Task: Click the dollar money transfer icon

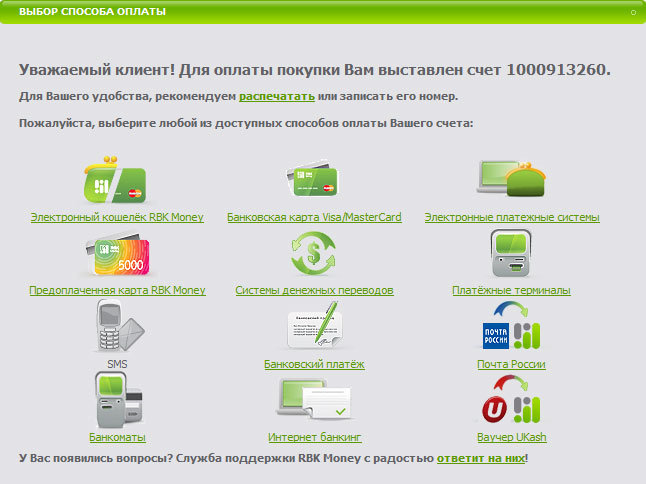Action: [314, 253]
